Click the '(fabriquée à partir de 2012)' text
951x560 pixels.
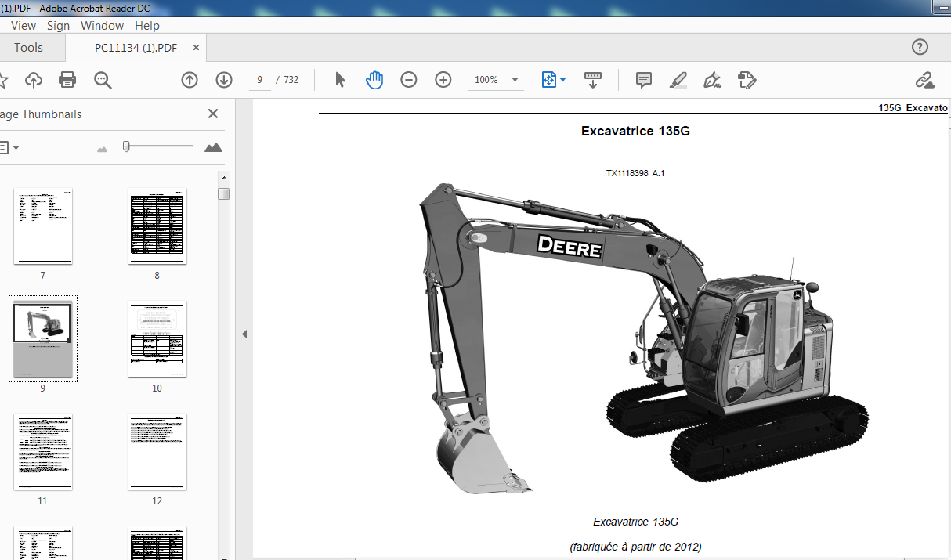point(635,547)
